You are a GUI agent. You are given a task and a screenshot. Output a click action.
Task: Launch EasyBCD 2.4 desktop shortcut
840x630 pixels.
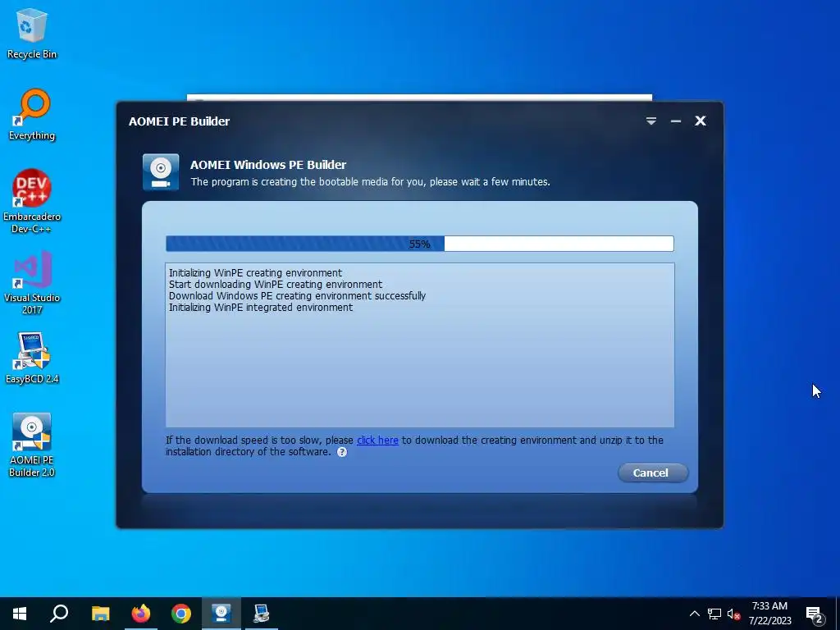(32, 358)
